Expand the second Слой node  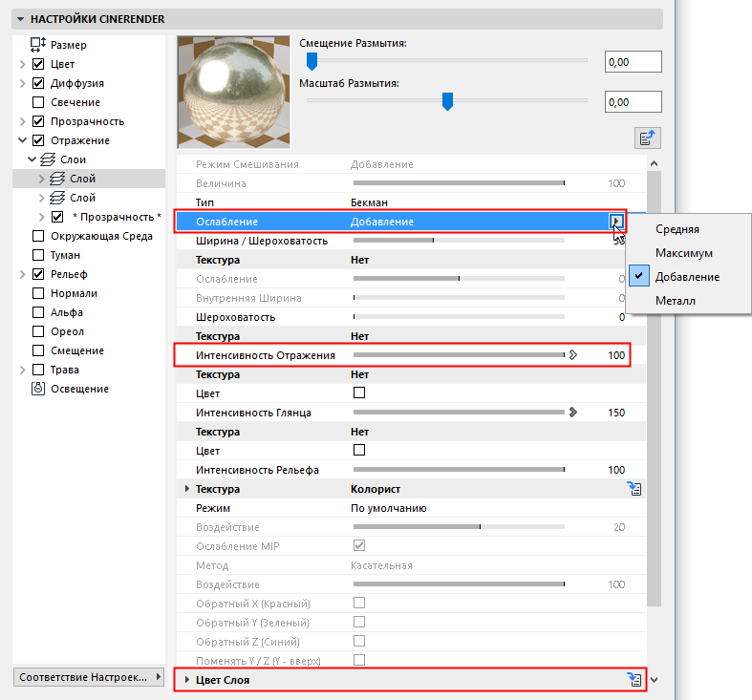pyautogui.click(x=41, y=198)
